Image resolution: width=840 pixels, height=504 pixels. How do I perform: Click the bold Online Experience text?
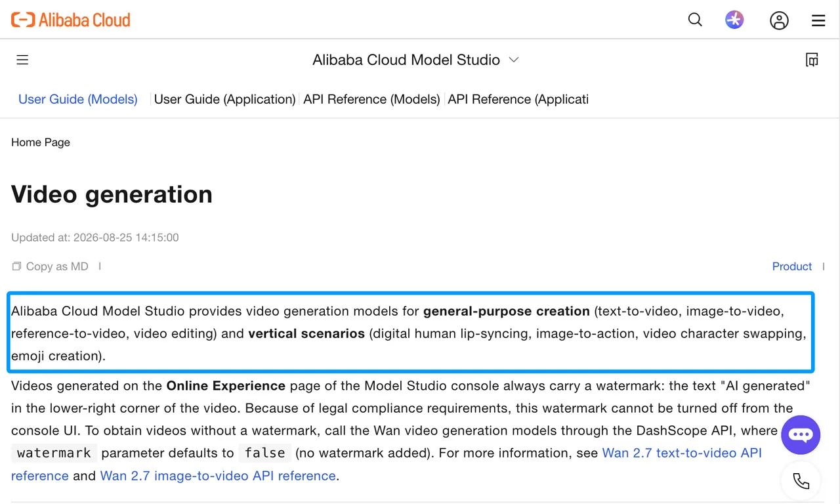(x=226, y=386)
